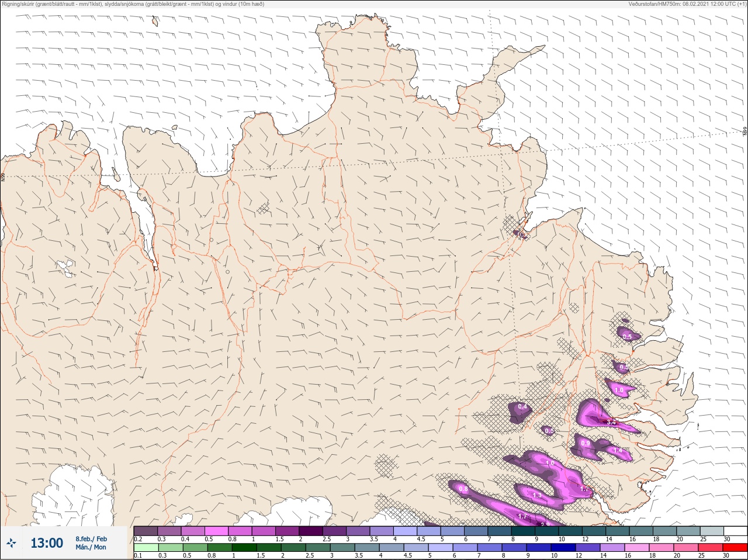The image size is (748, 560).
Task: Click the wind-rose icon beside the time
Action: tap(12, 543)
